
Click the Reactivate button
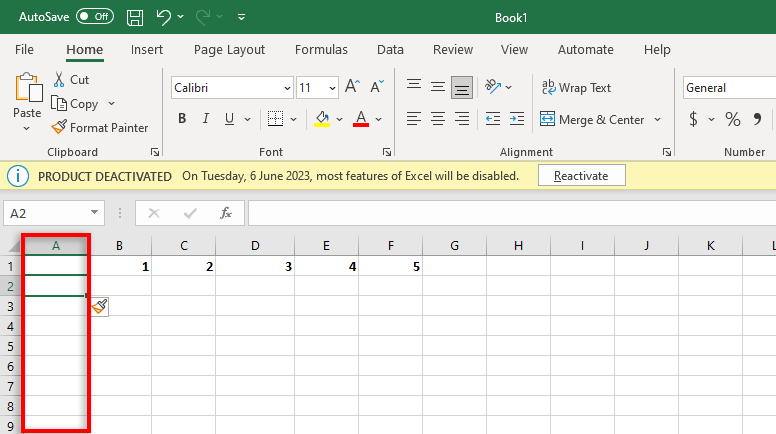click(x=581, y=175)
